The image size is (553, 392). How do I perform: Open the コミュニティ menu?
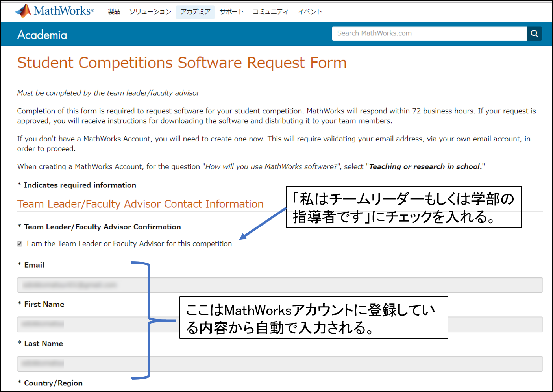[270, 12]
